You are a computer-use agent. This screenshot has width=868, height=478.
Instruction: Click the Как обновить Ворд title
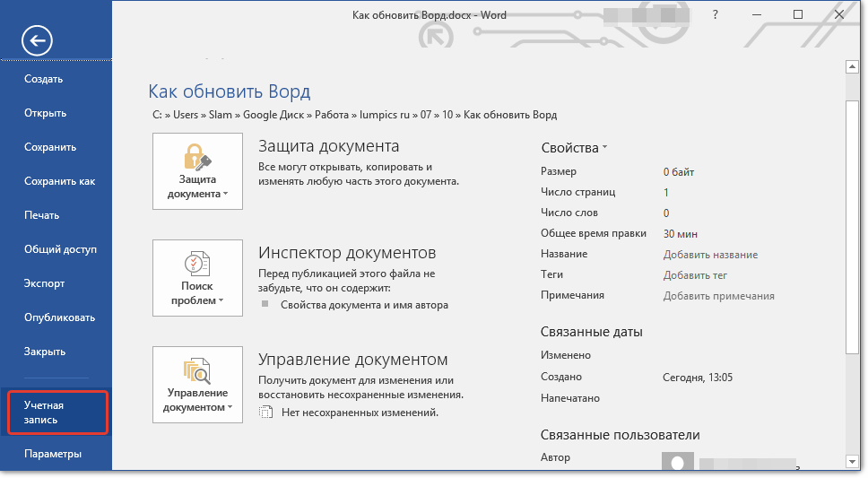[230, 91]
